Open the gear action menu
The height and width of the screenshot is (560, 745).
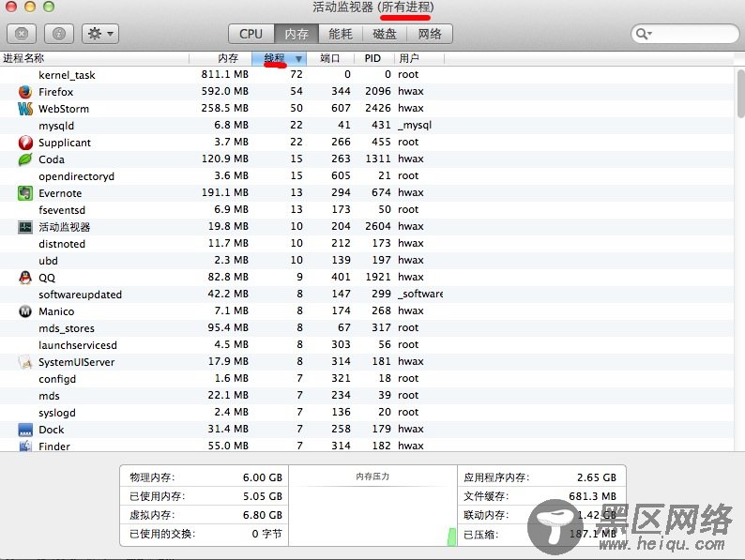tap(100, 34)
